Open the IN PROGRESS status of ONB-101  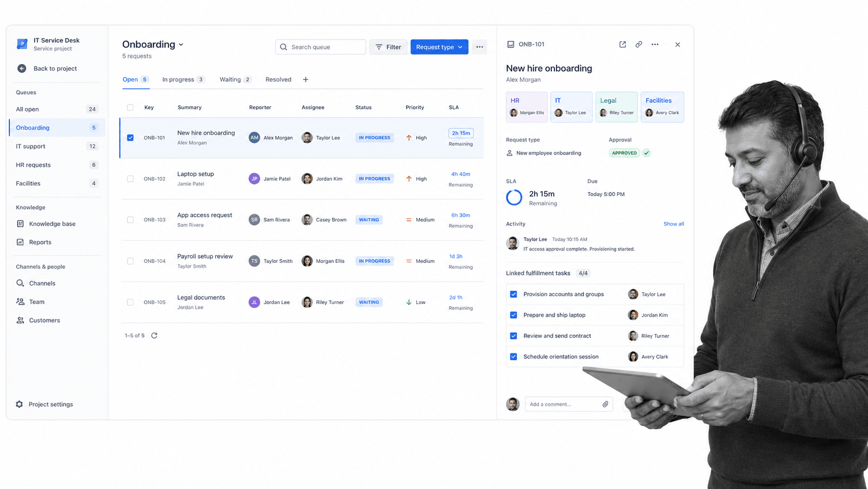pos(374,138)
